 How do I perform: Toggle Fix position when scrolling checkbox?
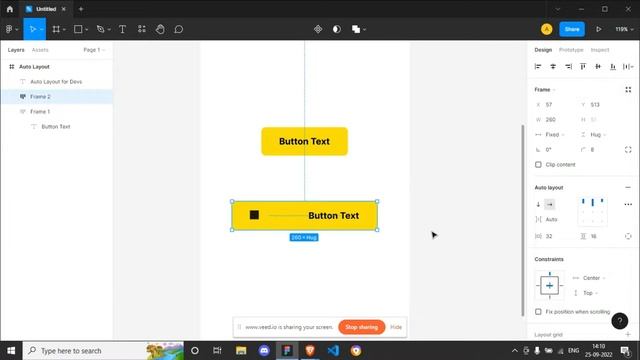tap(538, 312)
